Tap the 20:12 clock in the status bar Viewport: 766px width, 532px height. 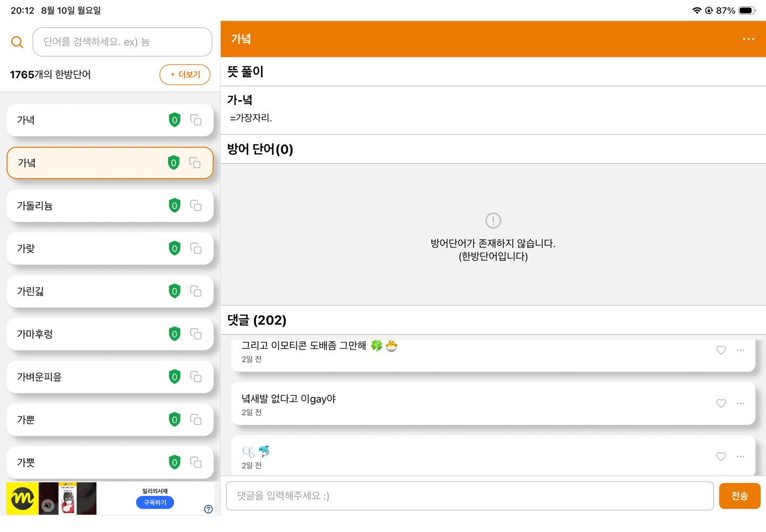tap(22, 11)
